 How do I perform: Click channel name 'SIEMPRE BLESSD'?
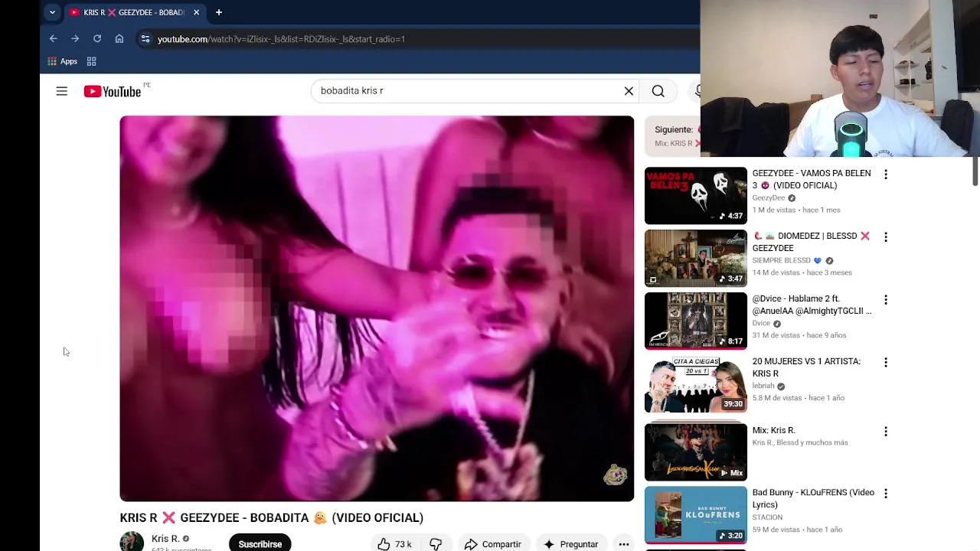click(781, 260)
